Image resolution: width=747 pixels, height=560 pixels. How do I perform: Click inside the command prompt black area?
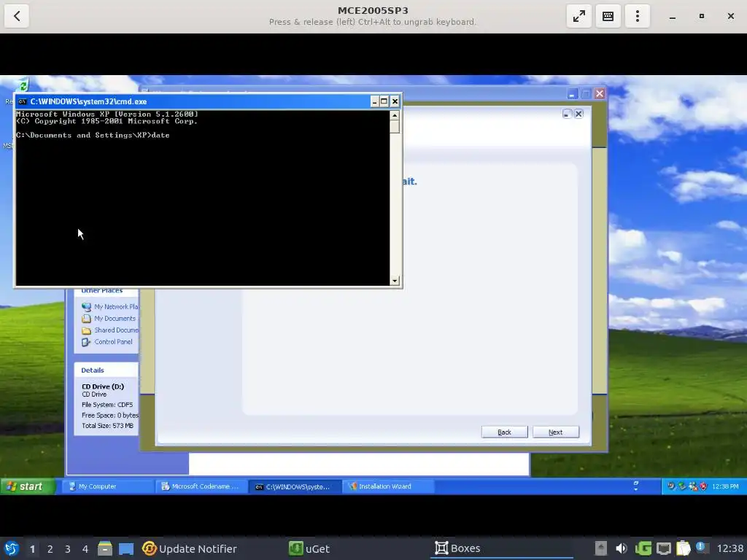coord(203,198)
